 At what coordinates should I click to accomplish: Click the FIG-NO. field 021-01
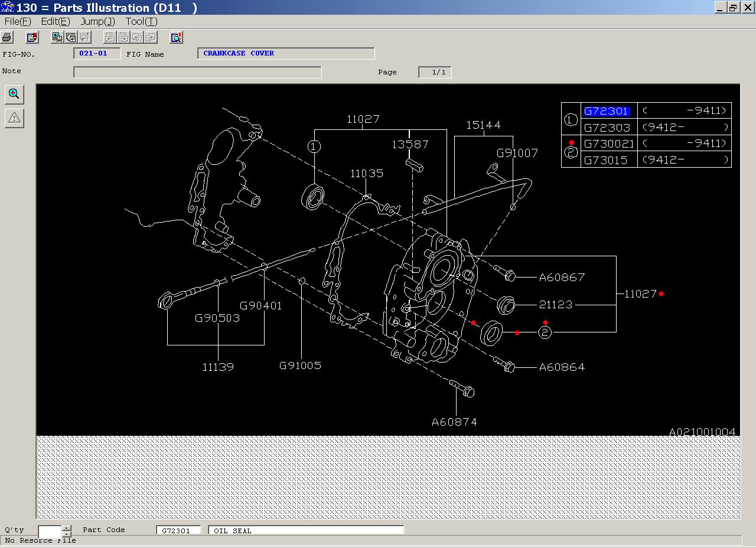pos(97,53)
